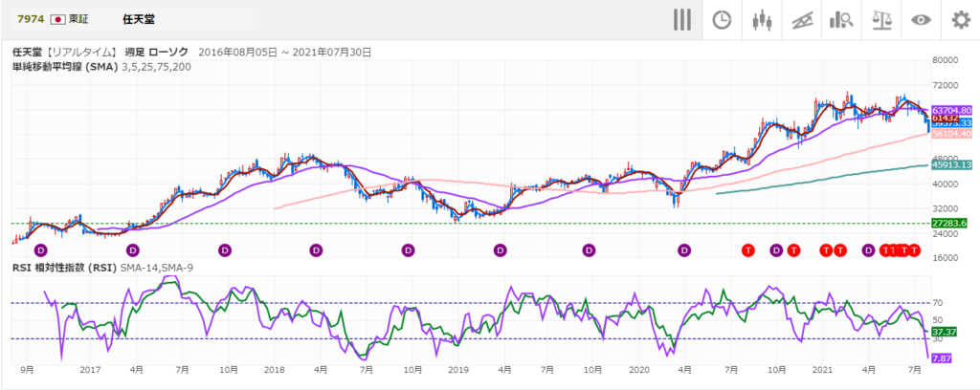Open the balance scales comparison icon
The image size is (980, 390).
tap(880, 20)
